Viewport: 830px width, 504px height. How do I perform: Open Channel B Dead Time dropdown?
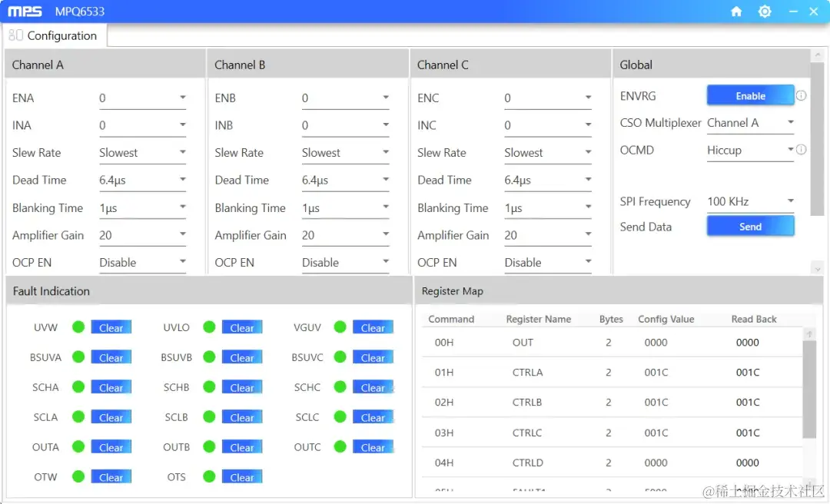[x=345, y=180]
